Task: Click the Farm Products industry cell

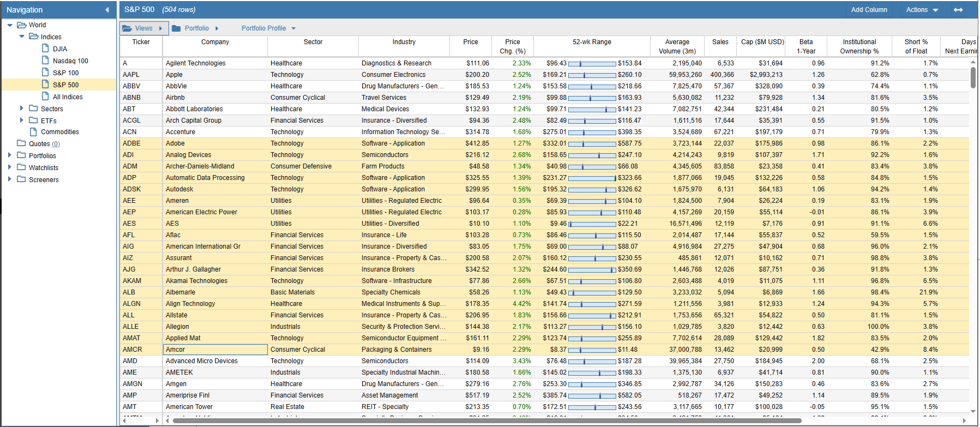Action: click(x=404, y=166)
